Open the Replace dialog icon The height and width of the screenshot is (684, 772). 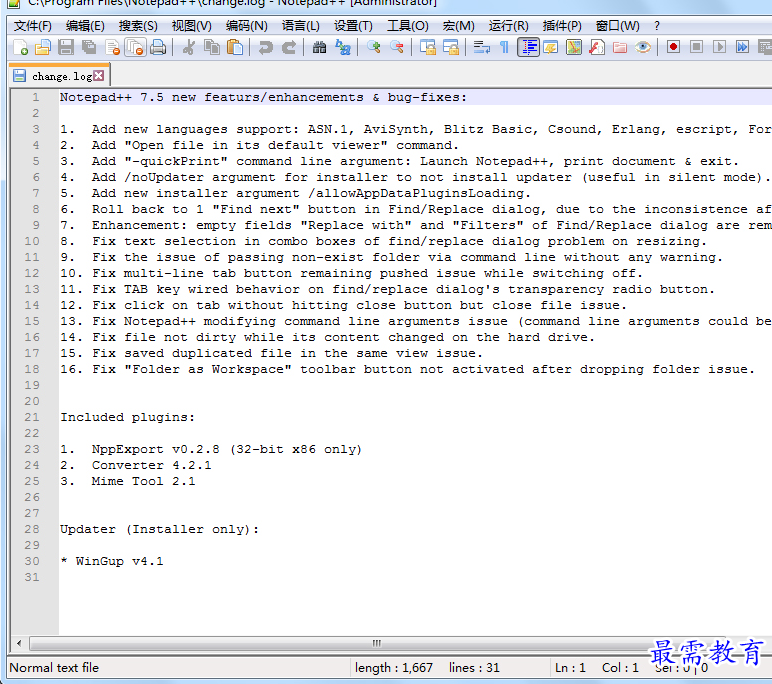point(343,47)
